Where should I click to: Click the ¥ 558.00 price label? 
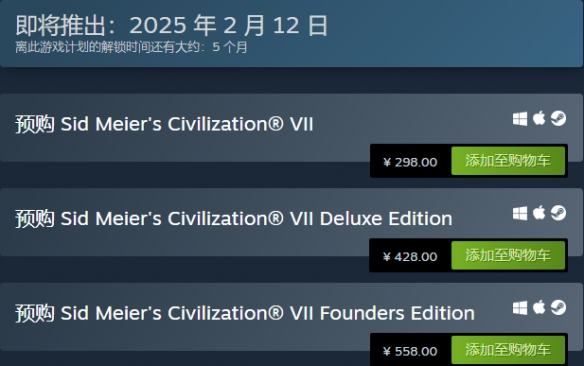(x=410, y=351)
